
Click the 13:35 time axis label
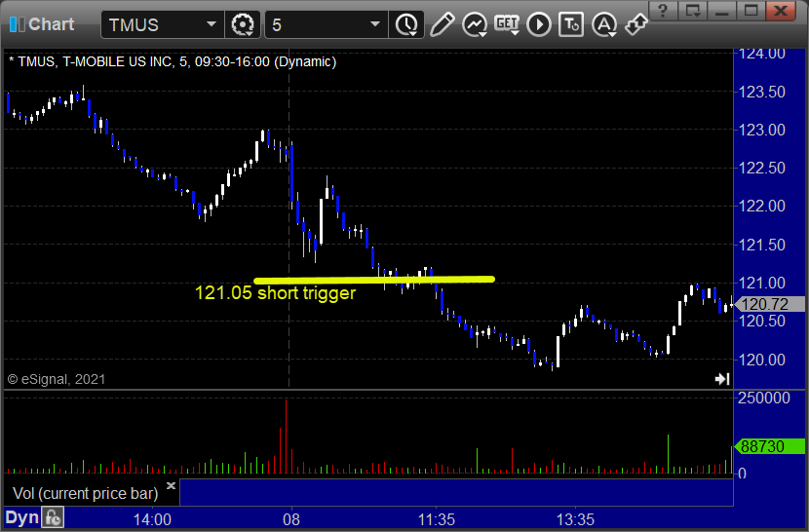(x=575, y=519)
